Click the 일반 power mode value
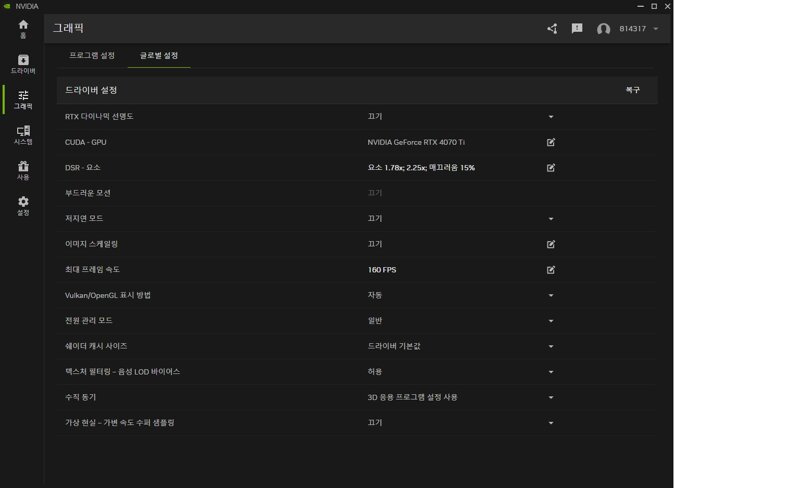 (374, 321)
